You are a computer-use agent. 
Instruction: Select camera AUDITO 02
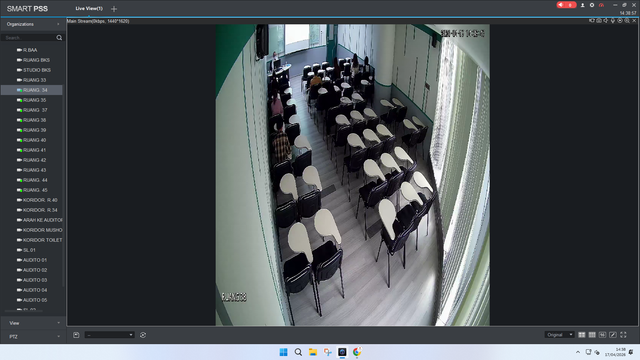pos(35,270)
